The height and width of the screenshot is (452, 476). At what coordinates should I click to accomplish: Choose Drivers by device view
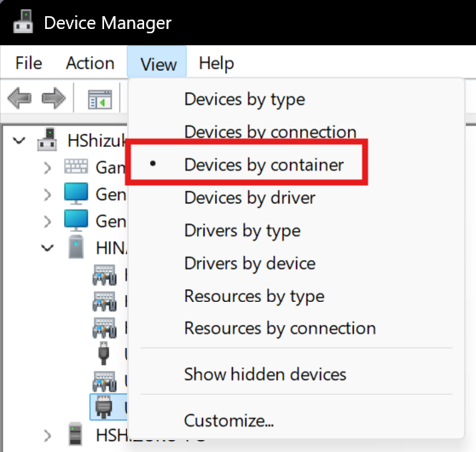(296, 264)
